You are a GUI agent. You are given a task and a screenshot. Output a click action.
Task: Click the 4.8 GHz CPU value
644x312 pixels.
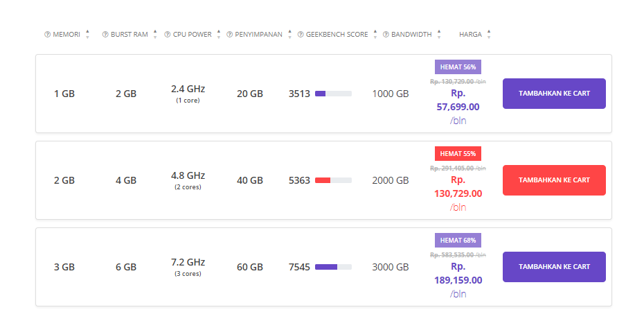[x=188, y=175]
